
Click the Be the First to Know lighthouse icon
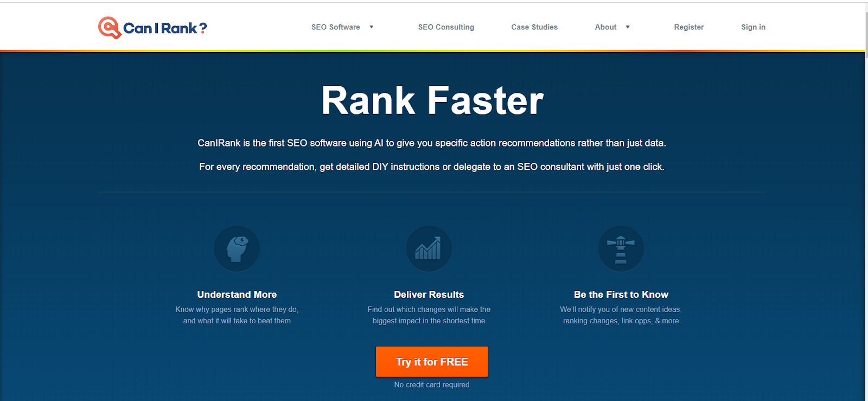[621, 249]
